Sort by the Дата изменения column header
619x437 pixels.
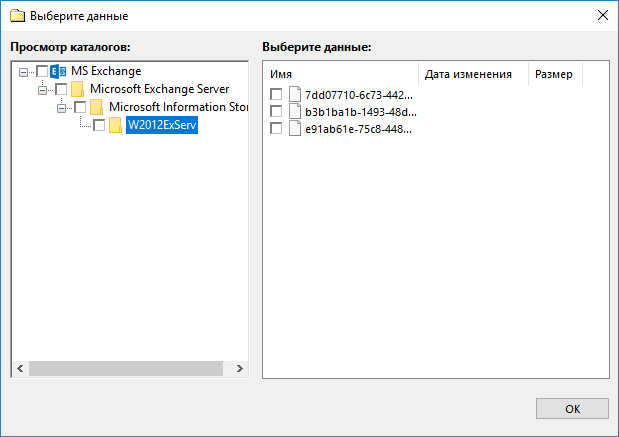coord(468,74)
